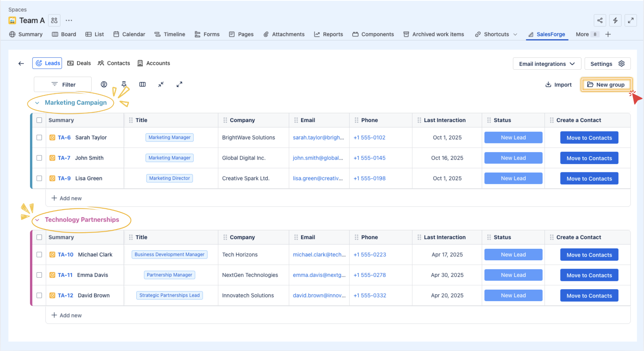Check the box for Sarah Taylor row
Screen dimensions: 644x351
point(39,138)
